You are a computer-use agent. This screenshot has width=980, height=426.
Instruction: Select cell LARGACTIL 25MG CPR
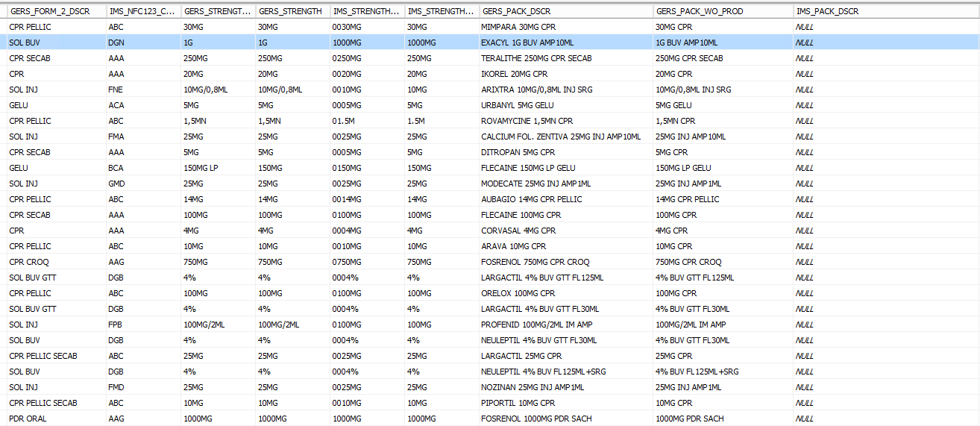566,356
